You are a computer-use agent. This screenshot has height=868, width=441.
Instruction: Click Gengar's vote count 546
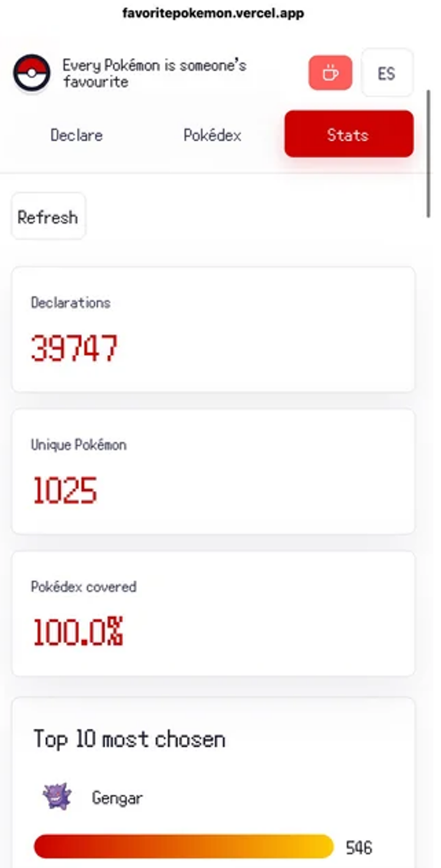(x=359, y=847)
